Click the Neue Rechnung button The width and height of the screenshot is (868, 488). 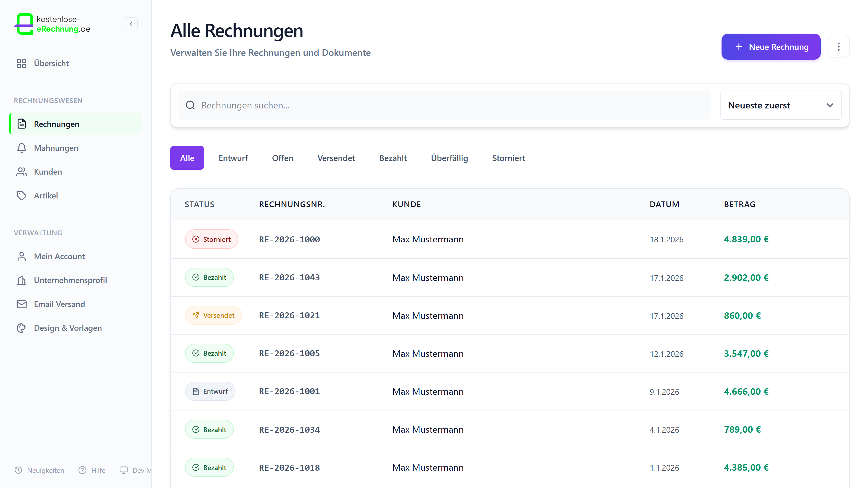771,47
